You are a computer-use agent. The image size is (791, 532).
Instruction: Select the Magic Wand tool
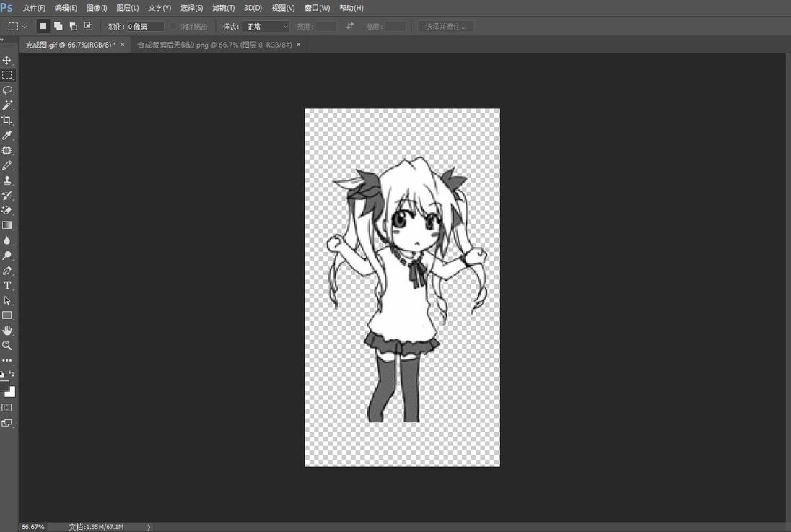coord(7,105)
